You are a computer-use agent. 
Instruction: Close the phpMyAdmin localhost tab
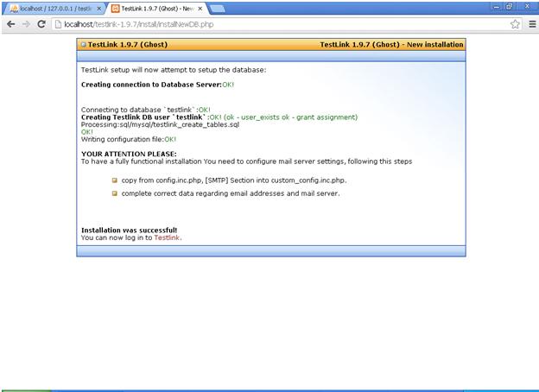click(x=99, y=9)
